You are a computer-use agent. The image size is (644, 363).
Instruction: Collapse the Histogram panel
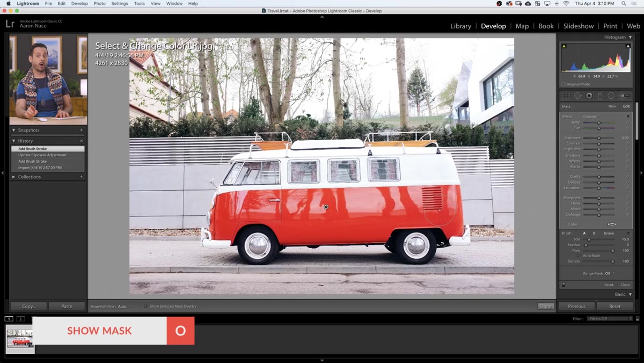coord(630,37)
